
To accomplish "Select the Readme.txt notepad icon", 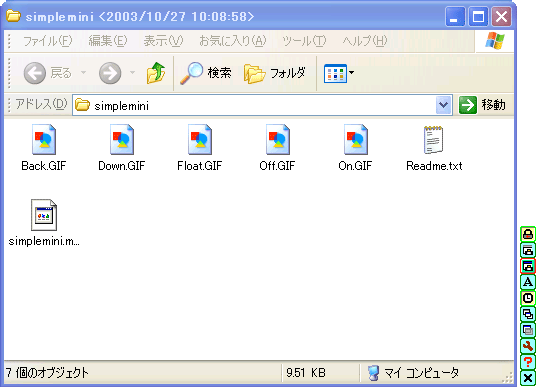I will (434, 139).
